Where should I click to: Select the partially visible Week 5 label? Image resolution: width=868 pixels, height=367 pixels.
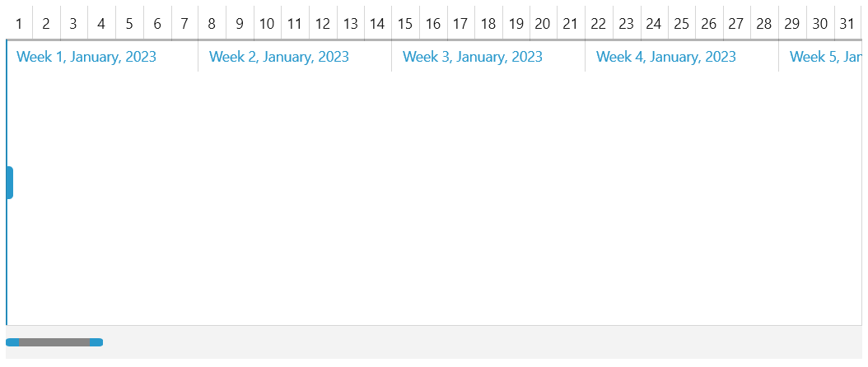click(x=825, y=57)
